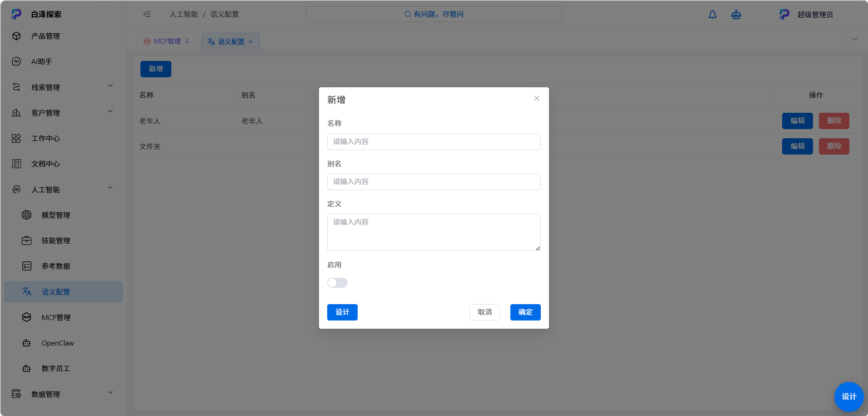
Task: Click the 名称 input field
Action: [x=434, y=142]
